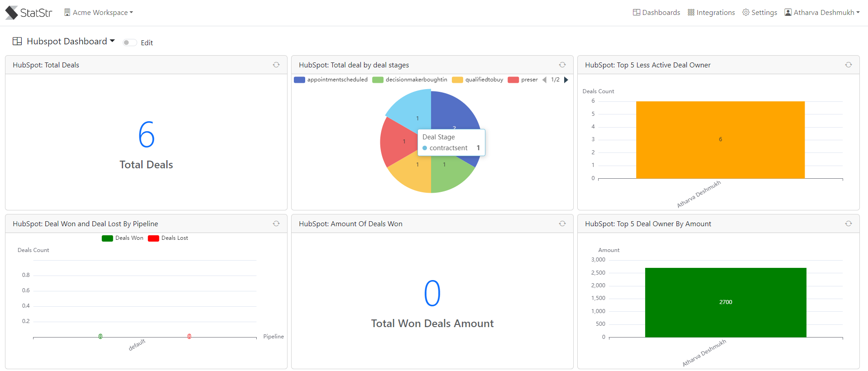Image resolution: width=868 pixels, height=371 pixels.
Task: Refresh the Top 5 Deal Owner By Amount widget
Action: [x=849, y=224]
